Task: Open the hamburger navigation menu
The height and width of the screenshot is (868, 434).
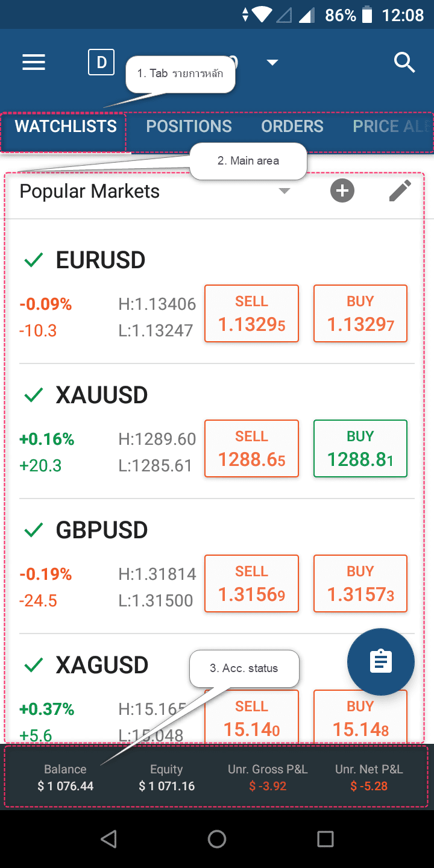Action: 34,63
